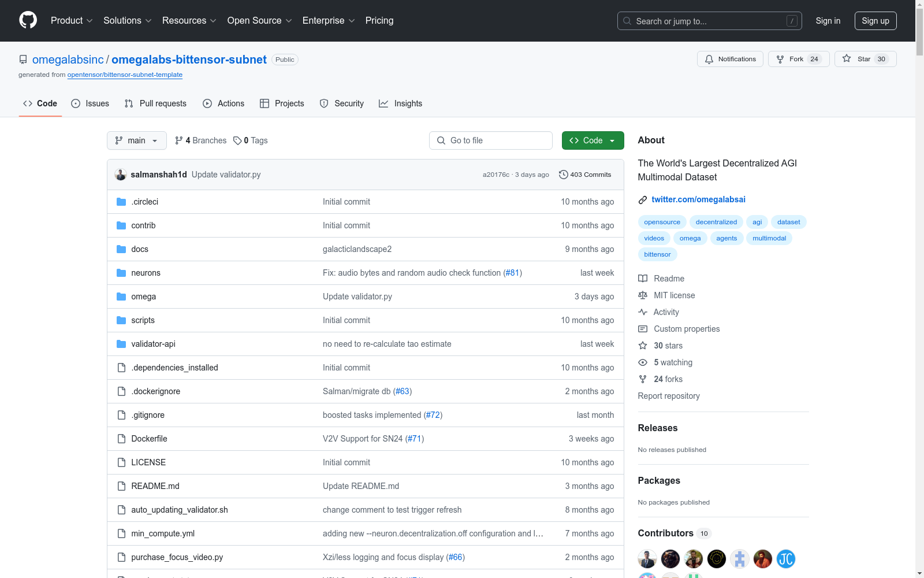Image resolution: width=924 pixels, height=578 pixels.
Task: Click the Notifications bell icon
Action: pos(709,59)
